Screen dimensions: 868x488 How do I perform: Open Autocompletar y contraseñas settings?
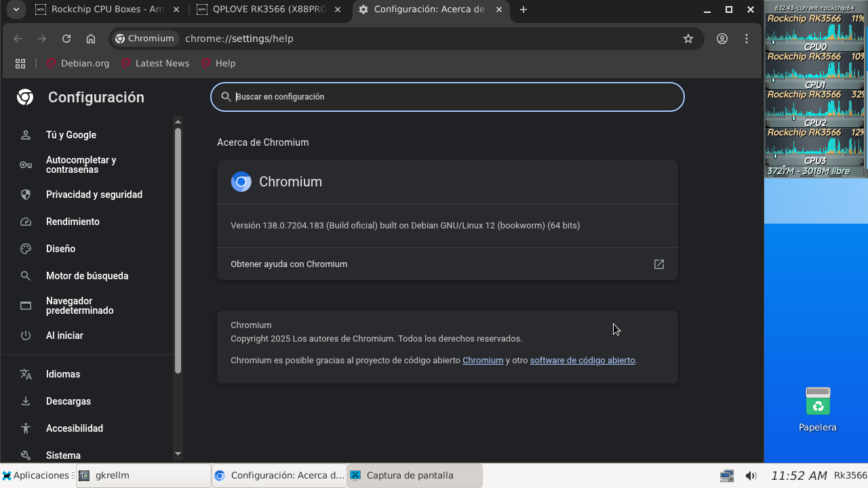(x=87, y=165)
